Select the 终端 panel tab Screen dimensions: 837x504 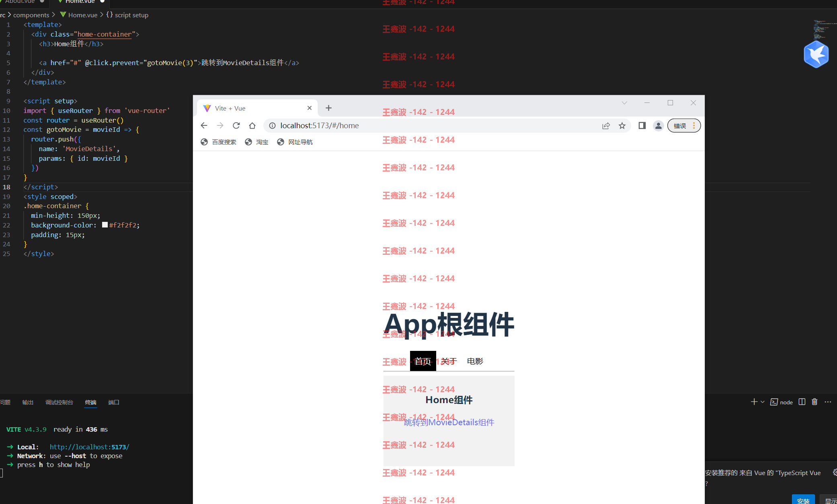coord(90,402)
